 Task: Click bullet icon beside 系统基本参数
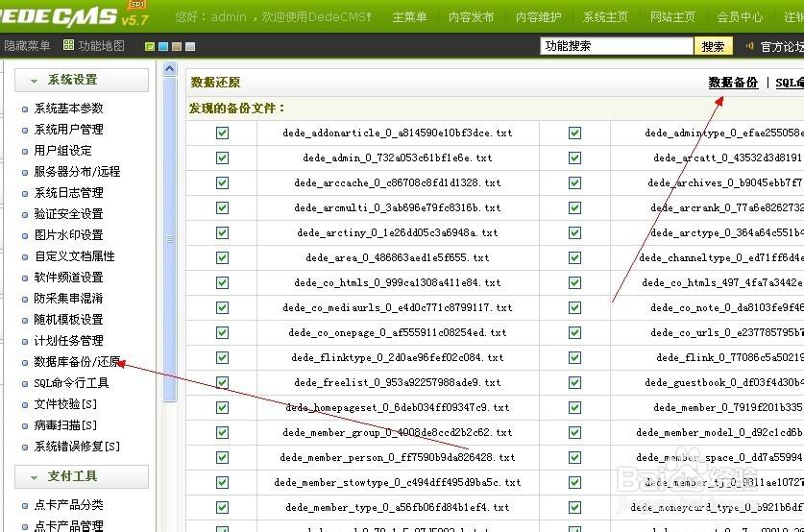25,109
